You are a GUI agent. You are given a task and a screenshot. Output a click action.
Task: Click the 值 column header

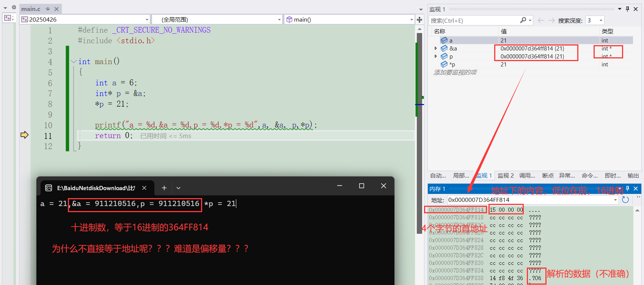504,31
